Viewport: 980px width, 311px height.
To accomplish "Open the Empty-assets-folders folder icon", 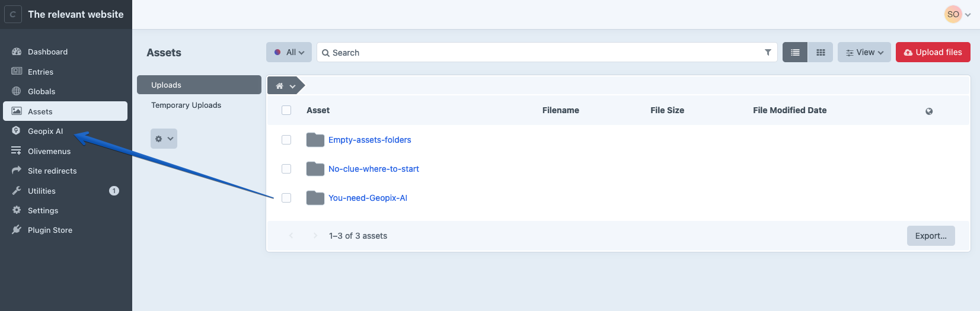I will [x=315, y=140].
